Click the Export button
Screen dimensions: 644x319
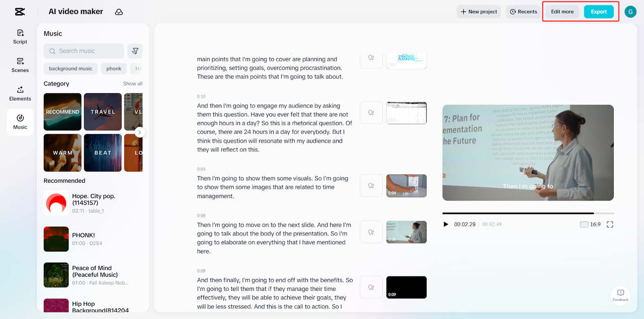point(598,12)
